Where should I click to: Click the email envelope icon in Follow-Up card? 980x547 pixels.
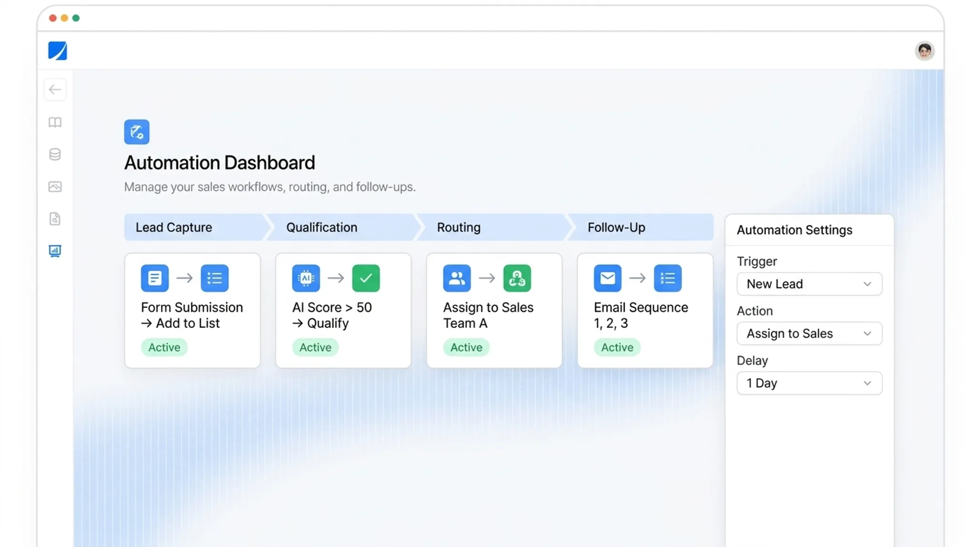coord(608,278)
